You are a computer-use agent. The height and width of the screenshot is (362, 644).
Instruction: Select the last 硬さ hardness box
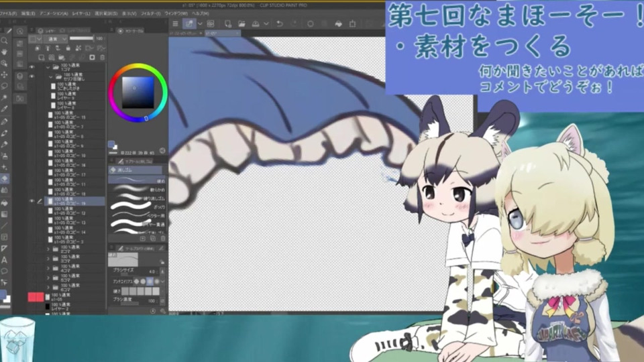[156, 291]
